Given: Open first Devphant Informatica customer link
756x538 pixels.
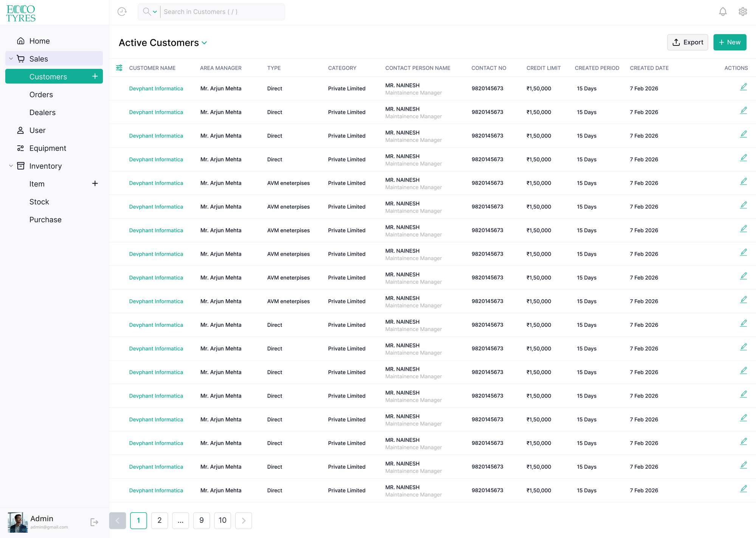Looking at the screenshot, I should (156, 89).
